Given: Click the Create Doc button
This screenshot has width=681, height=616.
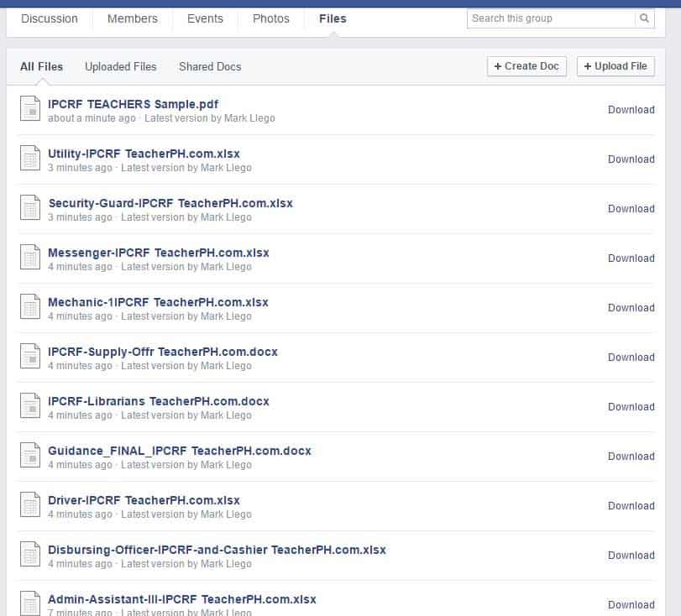Looking at the screenshot, I should pyautogui.click(x=526, y=66).
